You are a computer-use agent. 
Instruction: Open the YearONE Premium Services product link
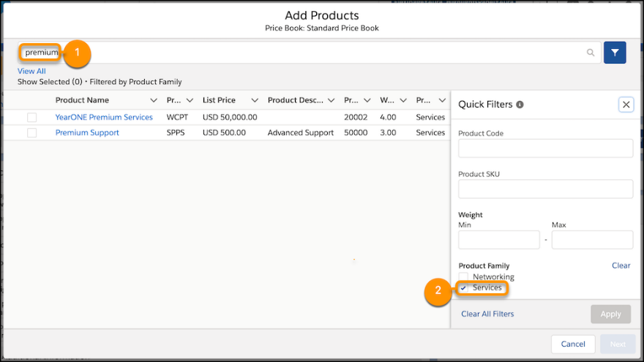(104, 117)
